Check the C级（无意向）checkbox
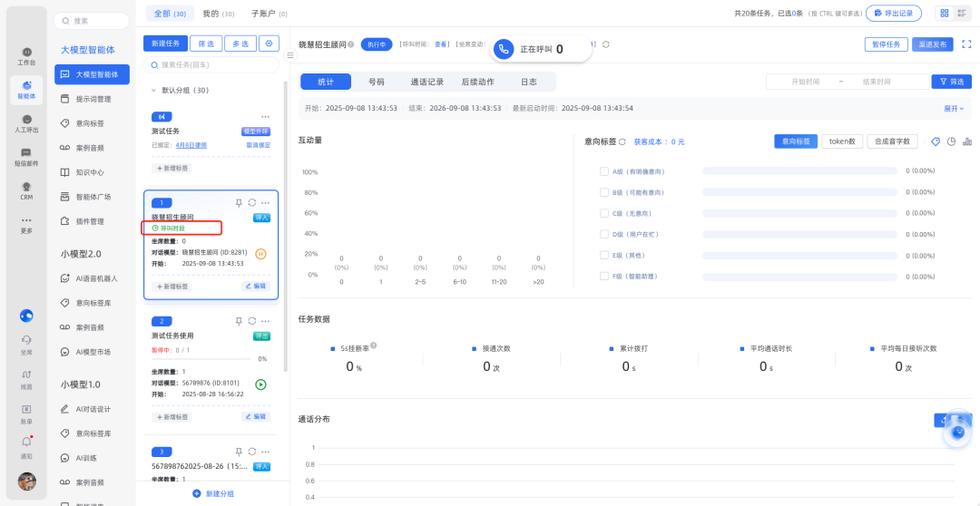Viewport: 980px width, 506px height. (x=604, y=213)
